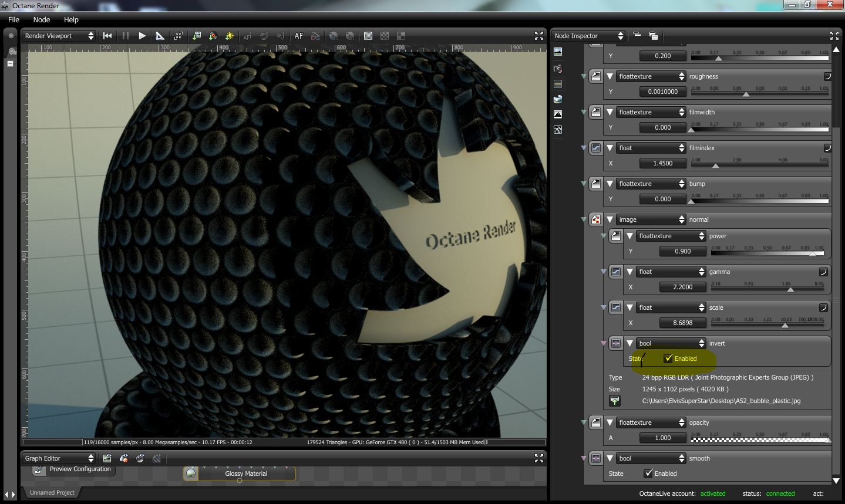The width and height of the screenshot is (845, 504).
Task: Toggle the invert Enabled checkbox
Action: (x=668, y=358)
